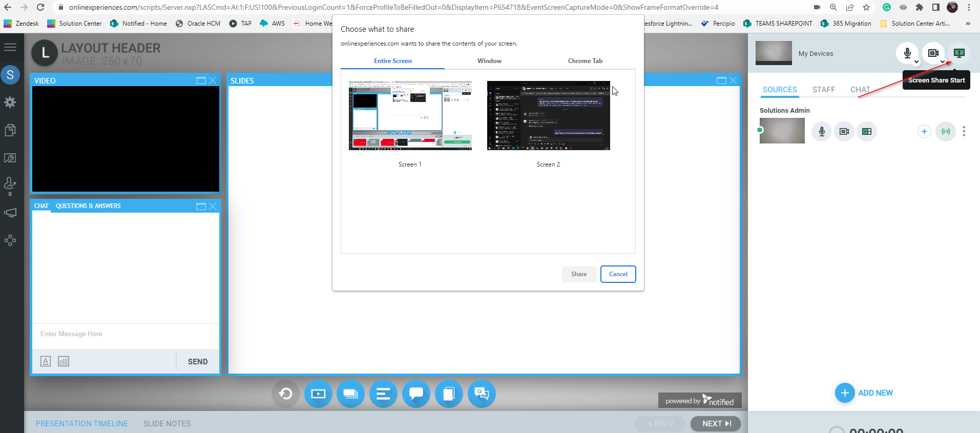Open the SLIDE NOTES tab
980x433 pixels.
click(x=167, y=424)
